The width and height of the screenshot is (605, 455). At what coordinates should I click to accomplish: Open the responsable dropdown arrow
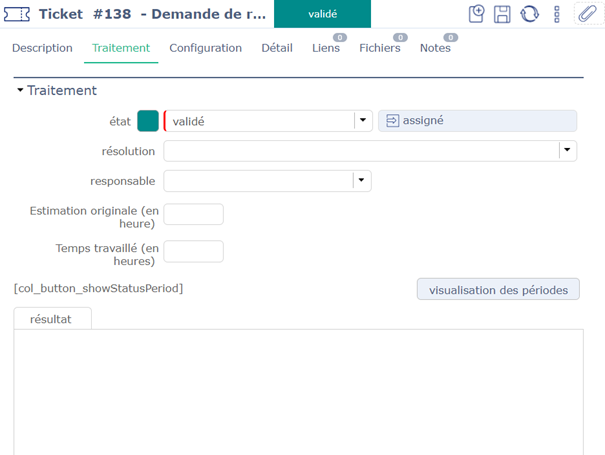tap(362, 181)
